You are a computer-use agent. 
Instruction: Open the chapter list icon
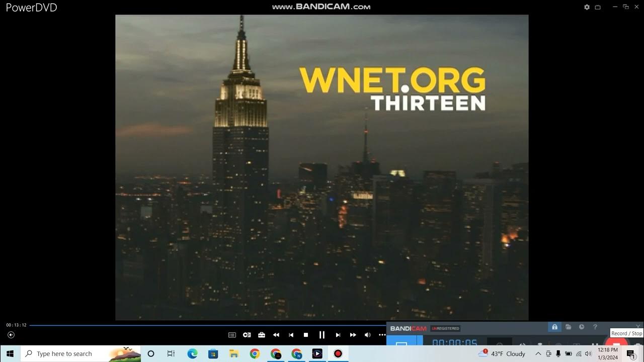tap(232, 335)
